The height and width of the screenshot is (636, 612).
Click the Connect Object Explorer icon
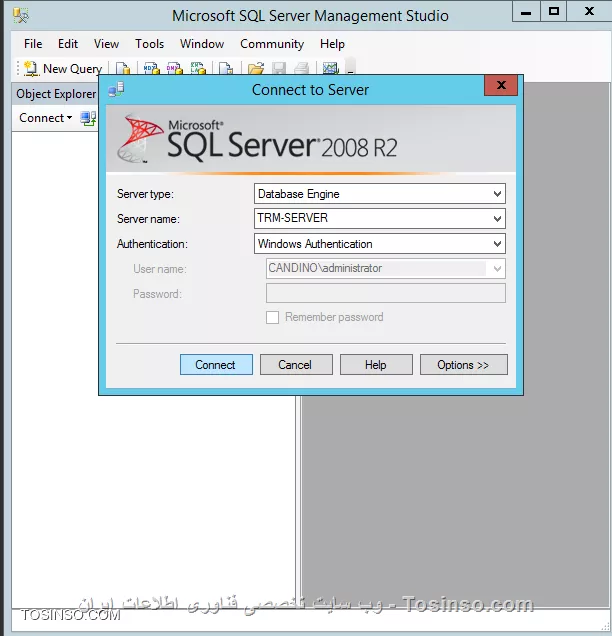click(x=88, y=118)
